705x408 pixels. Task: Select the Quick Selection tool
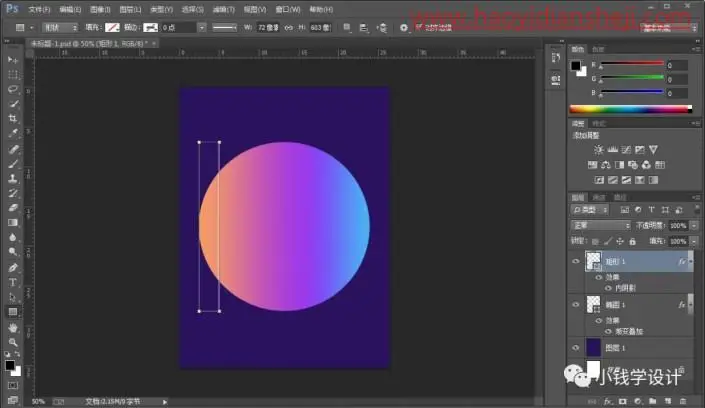[13, 104]
